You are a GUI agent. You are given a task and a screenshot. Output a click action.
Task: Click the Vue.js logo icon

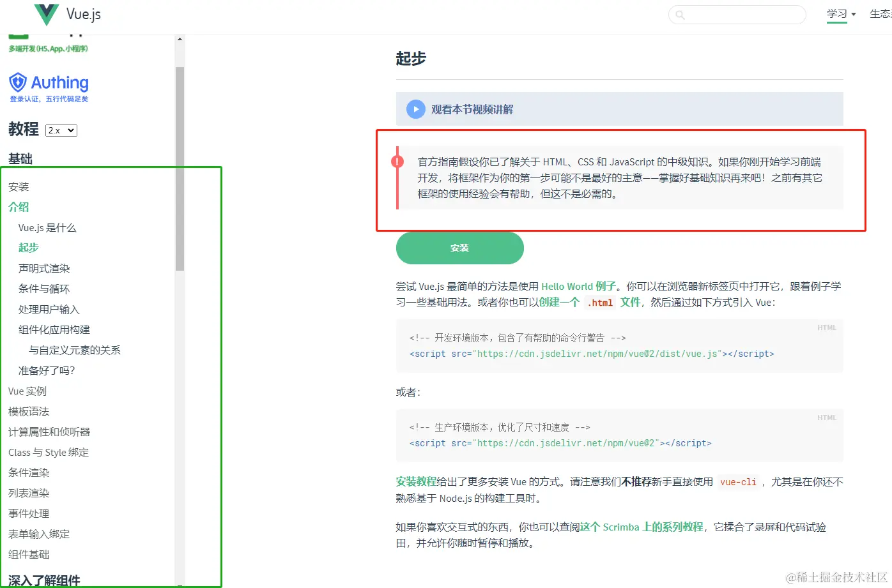tap(46, 14)
